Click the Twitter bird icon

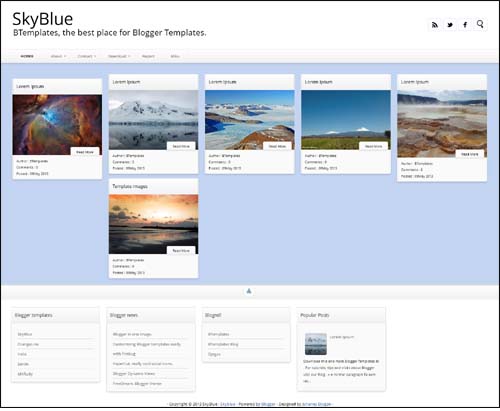[x=450, y=25]
